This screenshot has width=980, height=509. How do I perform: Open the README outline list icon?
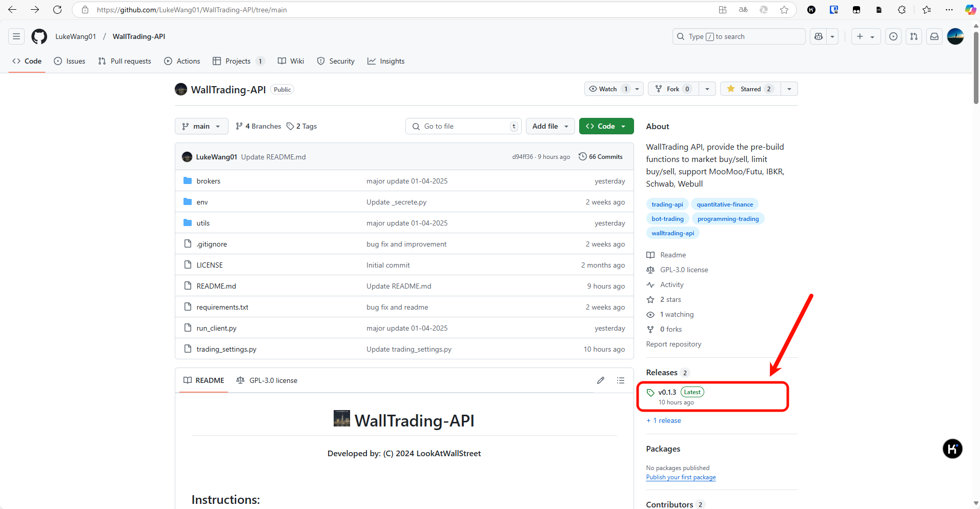point(621,380)
